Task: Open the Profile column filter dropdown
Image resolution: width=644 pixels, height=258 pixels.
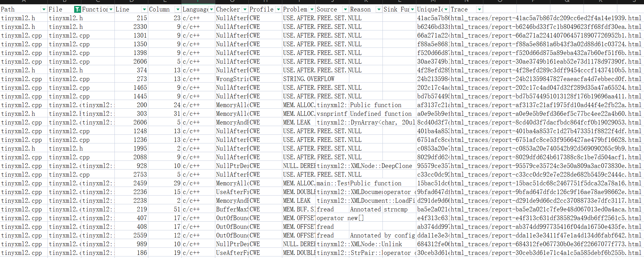Action: tap(278, 10)
